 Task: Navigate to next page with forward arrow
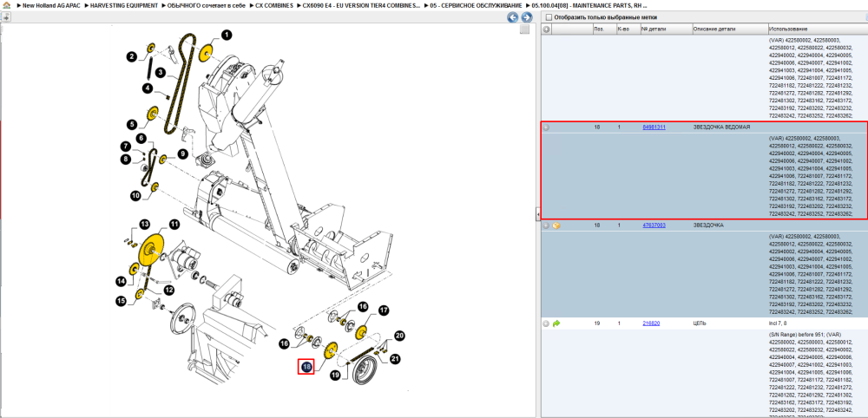[x=527, y=17]
